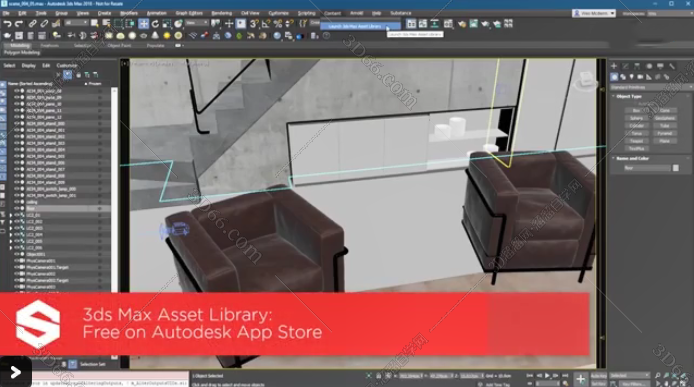Viewport: 694px width, 387px height.
Task: Expand the LC2_006 group in Scene Explorer
Action: pos(11,248)
